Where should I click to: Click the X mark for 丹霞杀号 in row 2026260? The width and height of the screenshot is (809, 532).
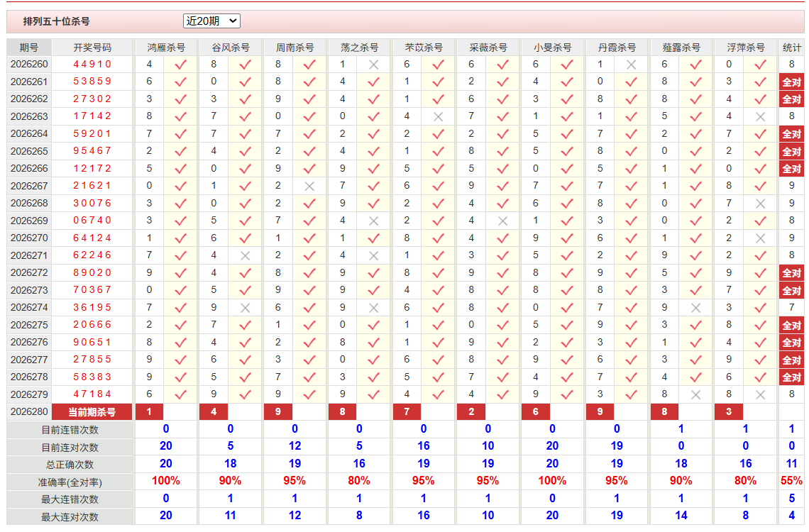click(631, 65)
